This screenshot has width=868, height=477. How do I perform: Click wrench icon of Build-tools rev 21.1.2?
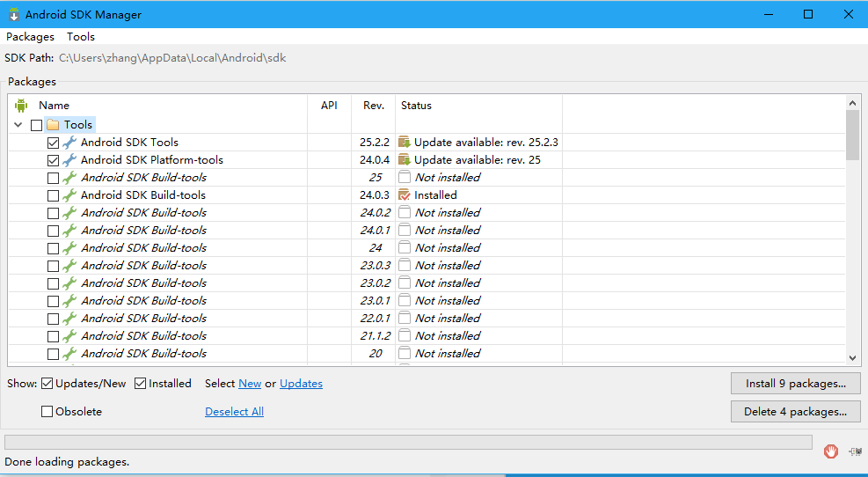pos(69,336)
